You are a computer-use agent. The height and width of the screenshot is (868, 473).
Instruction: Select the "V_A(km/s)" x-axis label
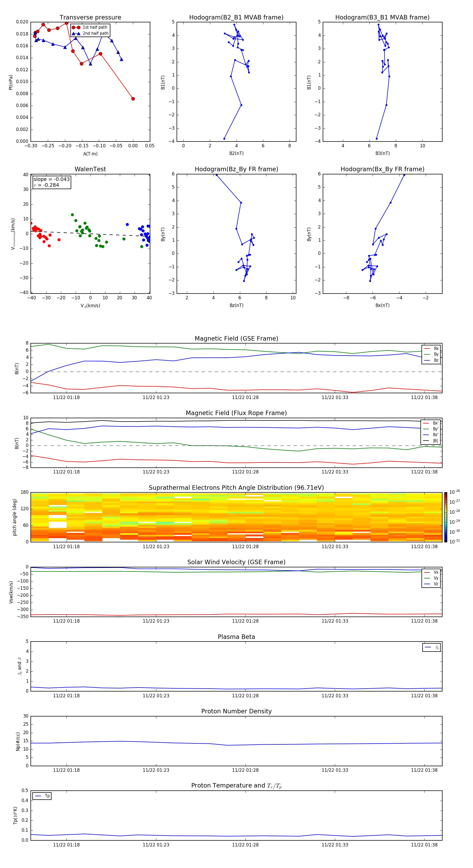point(90,306)
